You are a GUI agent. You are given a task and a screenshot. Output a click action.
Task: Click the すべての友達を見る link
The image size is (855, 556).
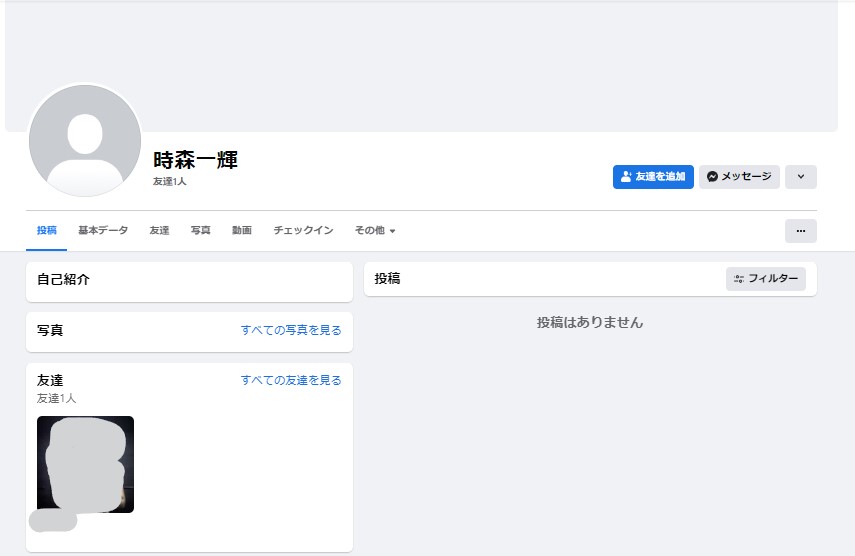(291, 380)
